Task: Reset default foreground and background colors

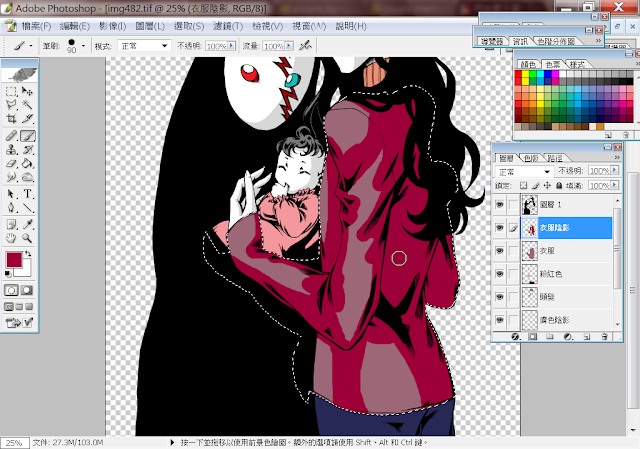Action: coord(8,273)
